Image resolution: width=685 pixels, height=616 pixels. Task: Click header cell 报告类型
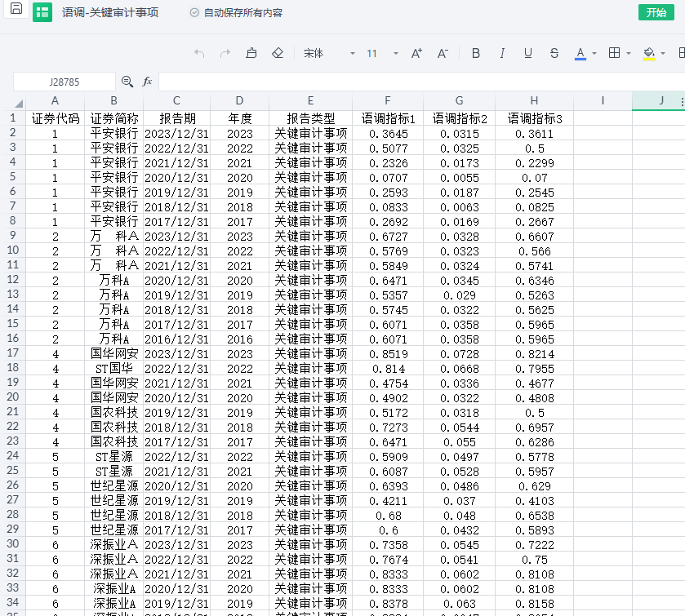click(310, 118)
